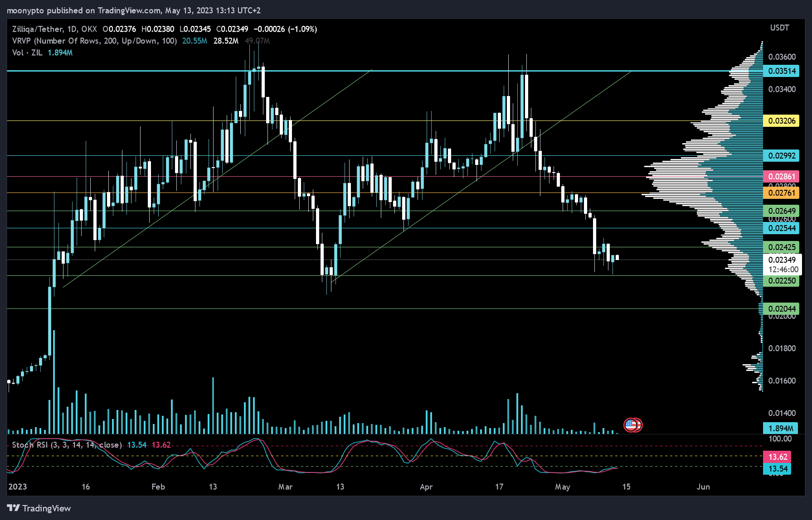The width and height of the screenshot is (812, 520).
Task: Click the 2023 label on time axis
Action: (x=18, y=487)
